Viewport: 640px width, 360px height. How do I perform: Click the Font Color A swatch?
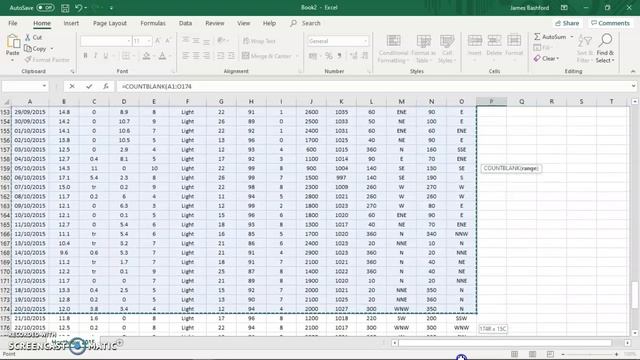pos(162,56)
